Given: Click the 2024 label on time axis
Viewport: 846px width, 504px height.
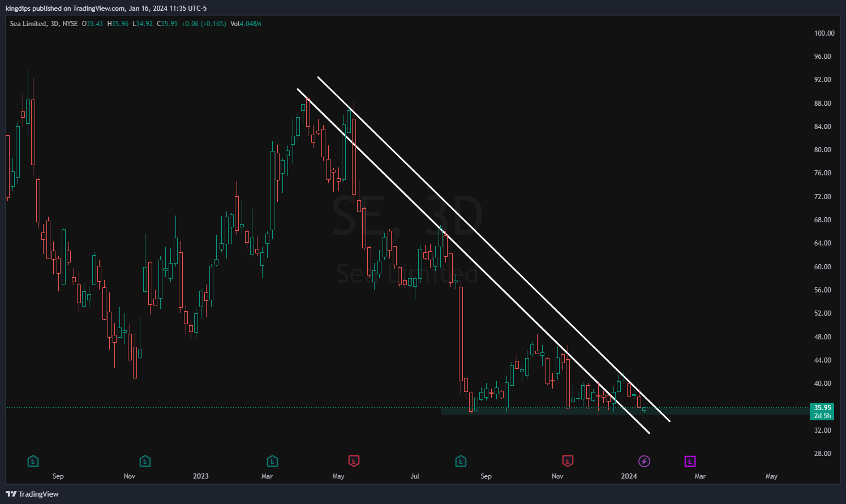Looking at the screenshot, I should (x=629, y=476).
